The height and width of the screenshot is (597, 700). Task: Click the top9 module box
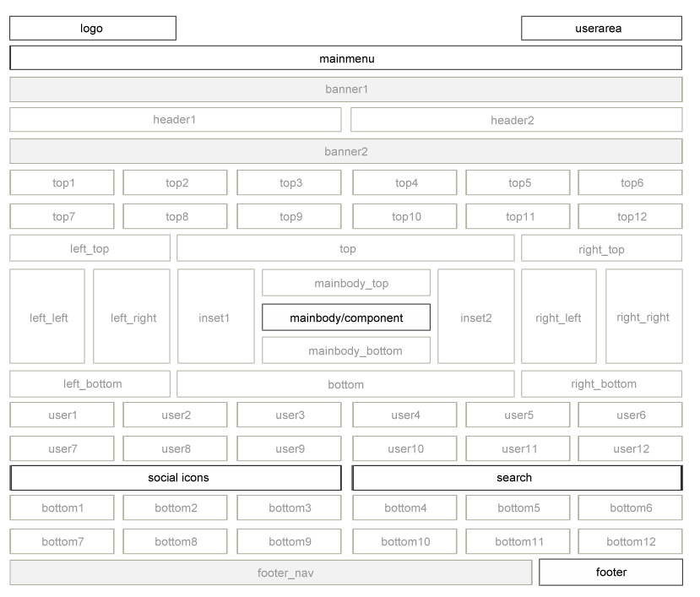coord(290,216)
